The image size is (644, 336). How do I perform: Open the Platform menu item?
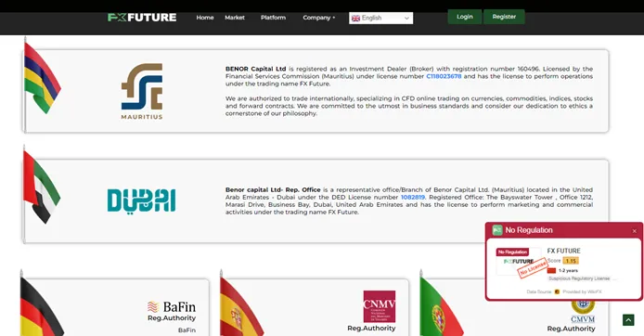[273, 18]
